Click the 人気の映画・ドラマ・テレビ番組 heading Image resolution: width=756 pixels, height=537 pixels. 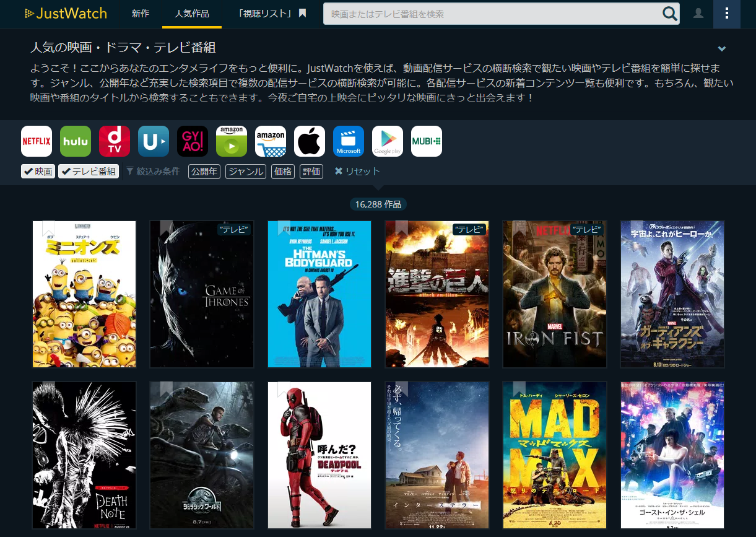pyautogui.click(x=123, y=48)
